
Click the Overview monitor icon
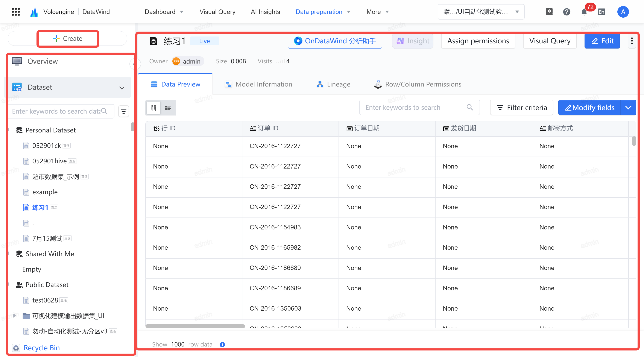click(17, 61)
